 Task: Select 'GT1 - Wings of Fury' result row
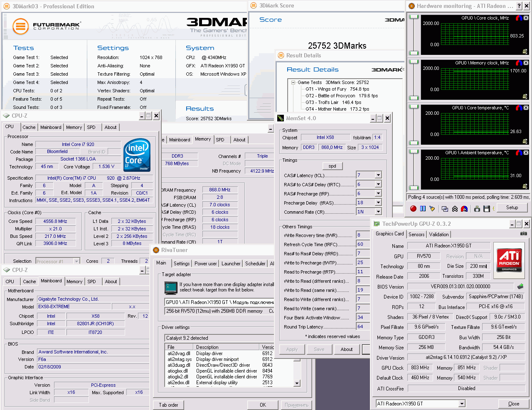coord(337,89)
